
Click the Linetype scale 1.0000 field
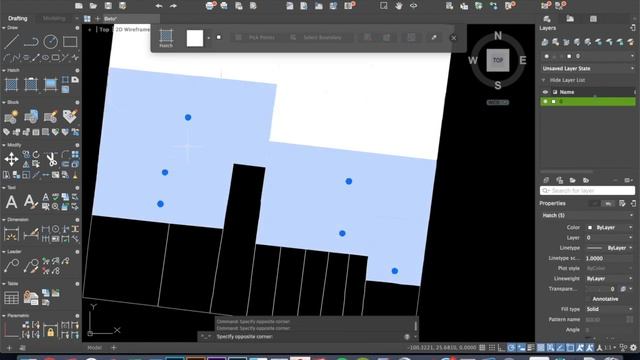[609, 258]
